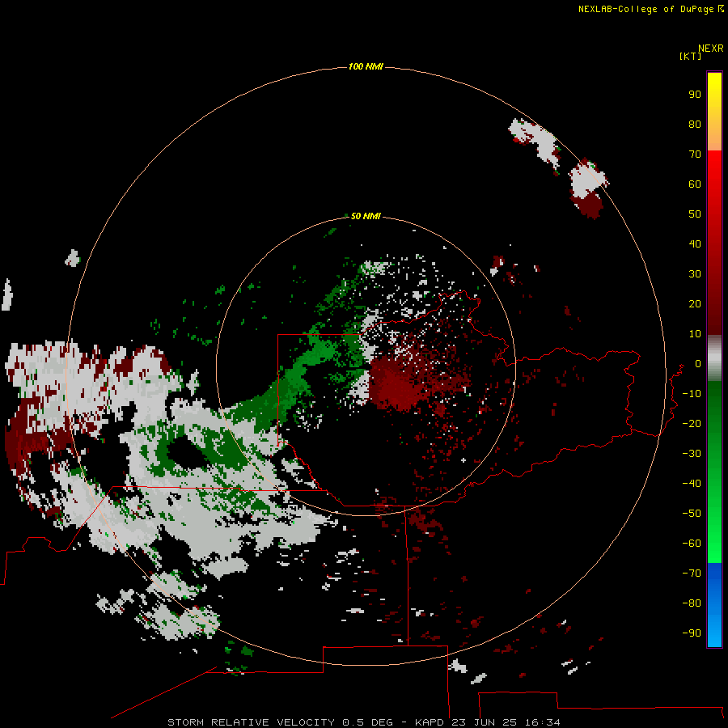Click the 20 value on velocity scale
Image resolution: width=728 pixels, height=728 pixels.
[695, 303]
